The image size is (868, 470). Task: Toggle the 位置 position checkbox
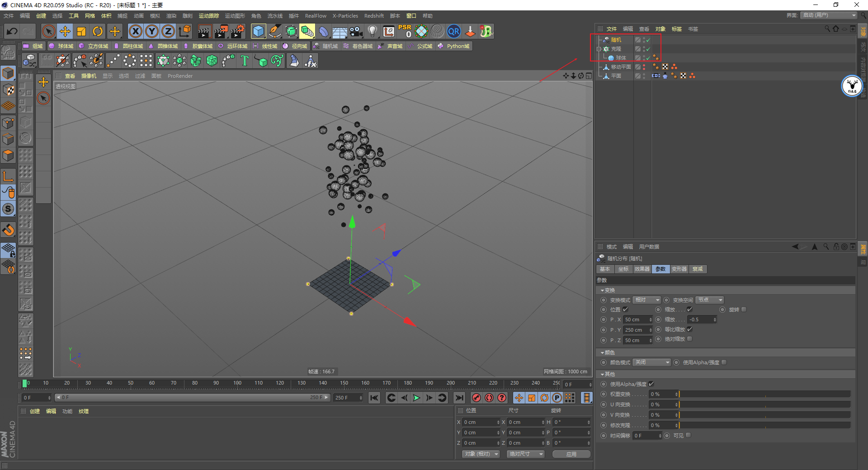[626, 310]
